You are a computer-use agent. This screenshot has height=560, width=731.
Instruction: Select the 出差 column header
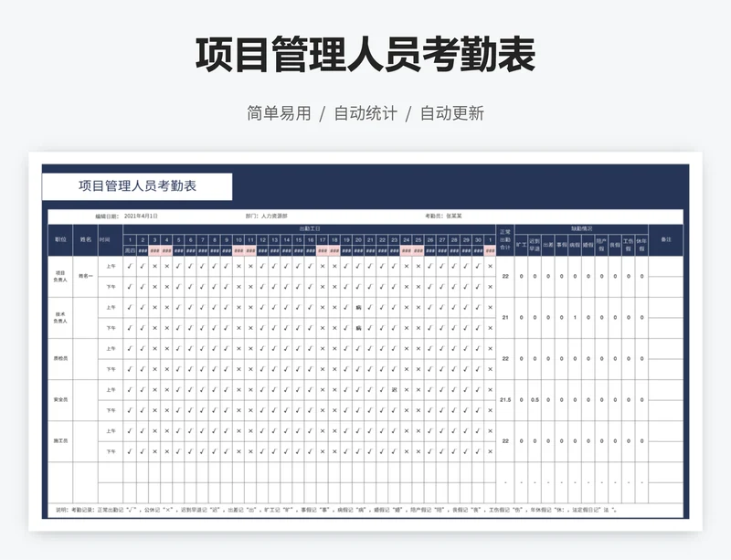pyautogui.click(x=548, y=245)
